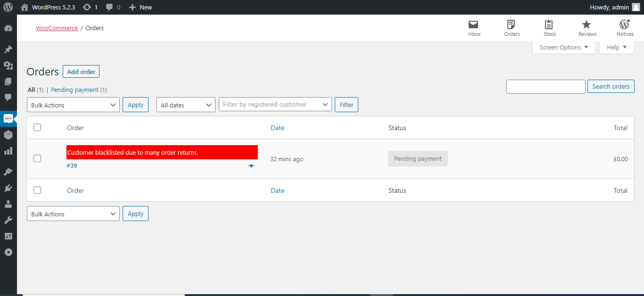Sort by Total in table header

click(620, 128)
